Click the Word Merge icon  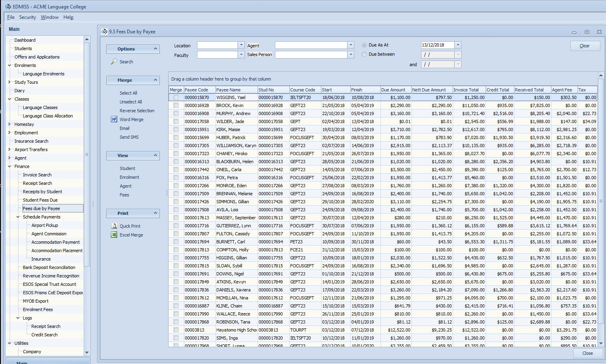click(114, 119)
